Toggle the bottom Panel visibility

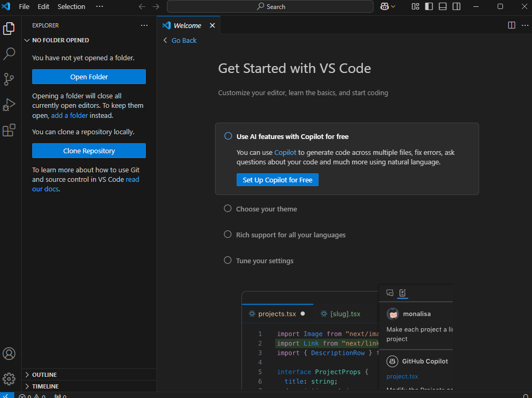(442, 6)
